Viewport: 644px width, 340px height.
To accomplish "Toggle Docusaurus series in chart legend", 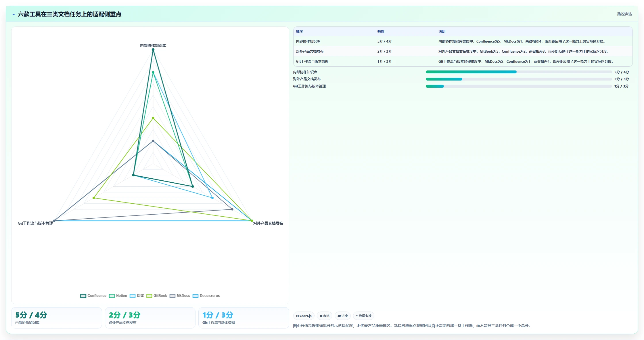I will click(206, 296).
